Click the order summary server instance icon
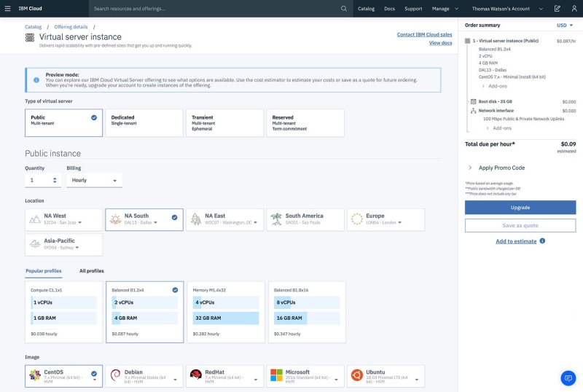Viewport: 583px width, 392px height. coord(467,41)
